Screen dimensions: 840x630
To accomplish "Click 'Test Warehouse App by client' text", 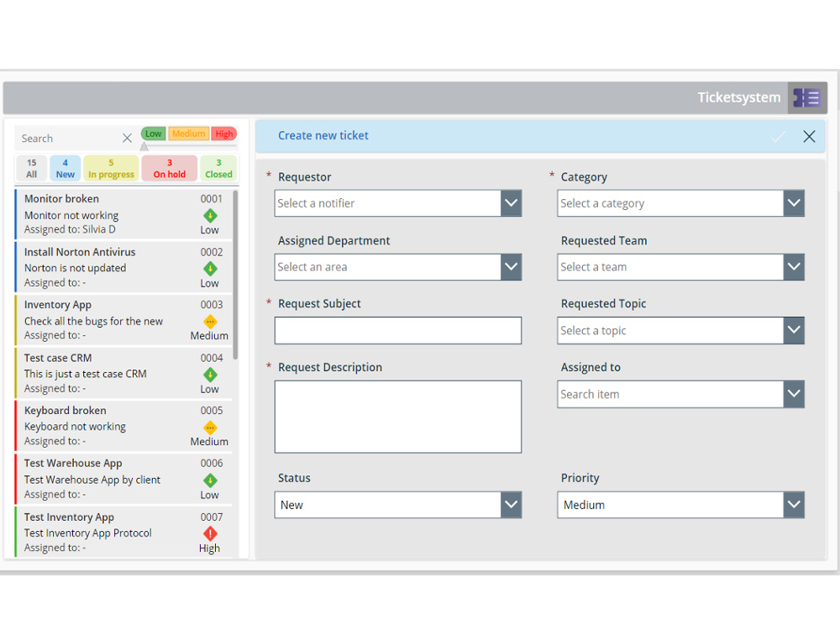I will [92, 480].
